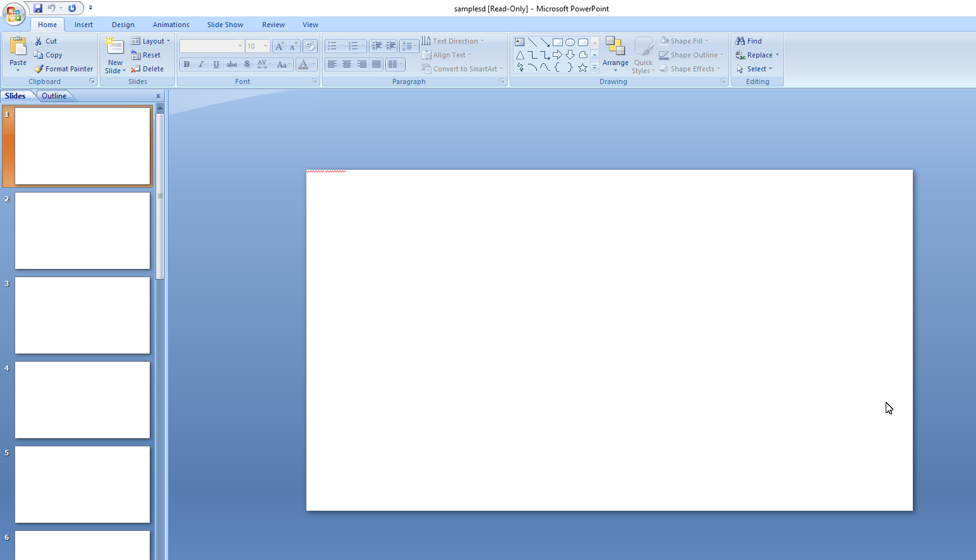Toggle Underline formatting
976x560 pixels.
[216, 64]
